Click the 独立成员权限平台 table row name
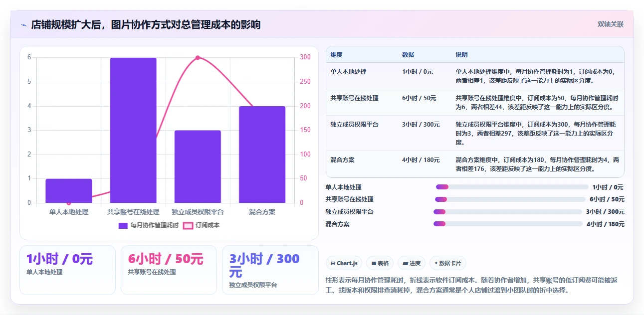The height and width of the screenshot is (315, 644). (x=354, y=125)
